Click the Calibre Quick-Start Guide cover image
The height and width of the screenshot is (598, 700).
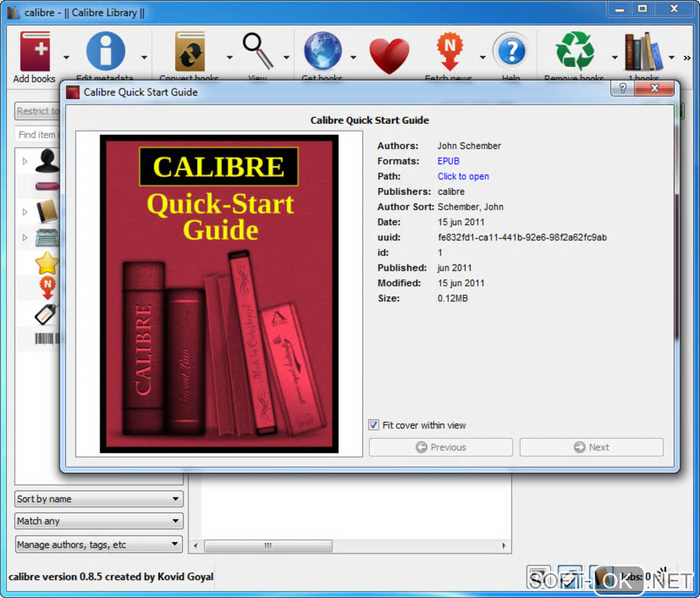[x=219, y=294]
